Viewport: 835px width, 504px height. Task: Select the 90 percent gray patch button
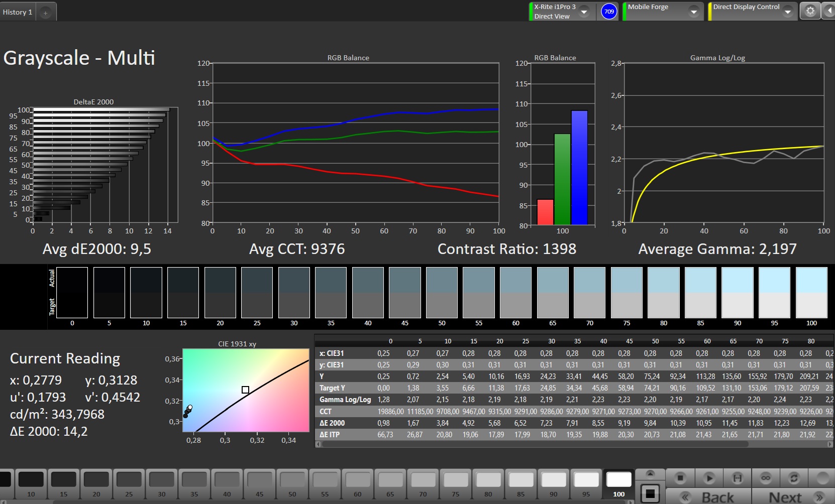(554, 484)
